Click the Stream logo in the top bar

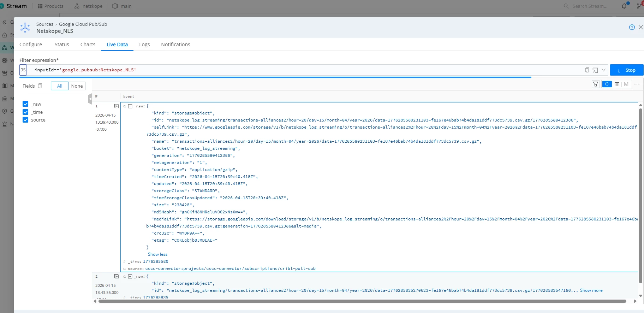point(13,6)
